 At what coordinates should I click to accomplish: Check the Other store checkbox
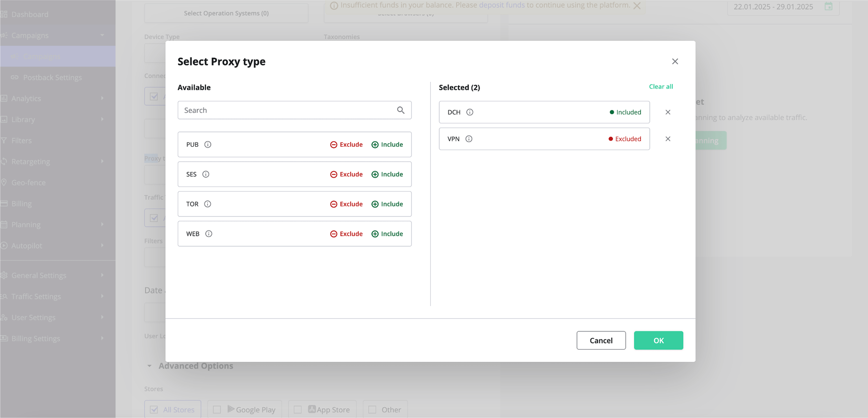click(372, 410)
